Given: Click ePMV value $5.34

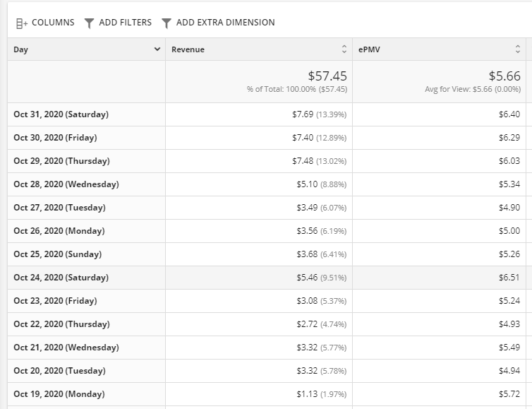Looking at the screenshot, I should coord(509,184).
